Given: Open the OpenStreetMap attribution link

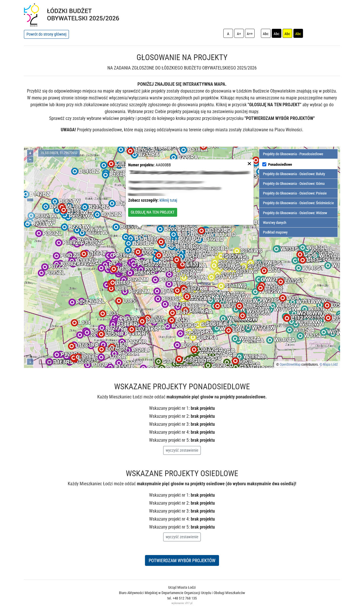Looking at the screenshot, I should pos(290,365).
